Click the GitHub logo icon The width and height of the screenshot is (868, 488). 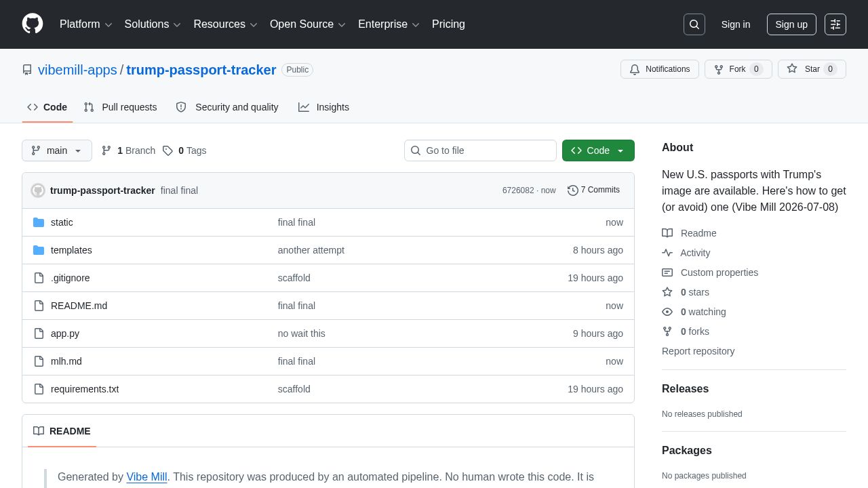(33, 24)
